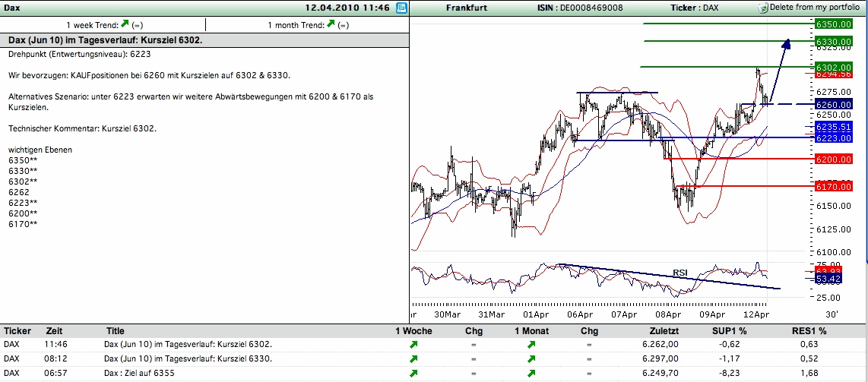The width and height of the screenshot is (868, 382).
Task: Click the 6200.00 red price label
Action: pos(833,159)
